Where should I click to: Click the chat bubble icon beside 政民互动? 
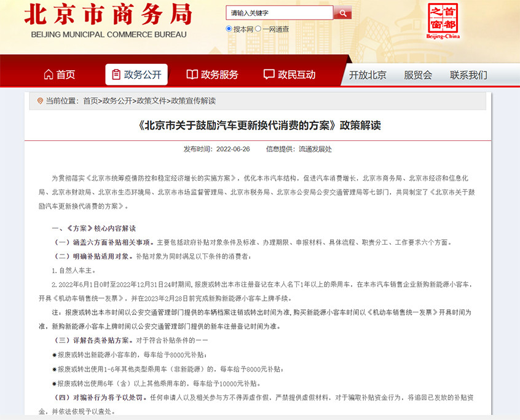tap(269, 74)
